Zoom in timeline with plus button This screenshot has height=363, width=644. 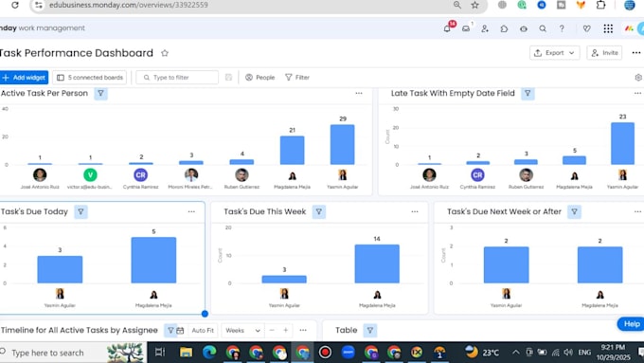click(286, 330)
